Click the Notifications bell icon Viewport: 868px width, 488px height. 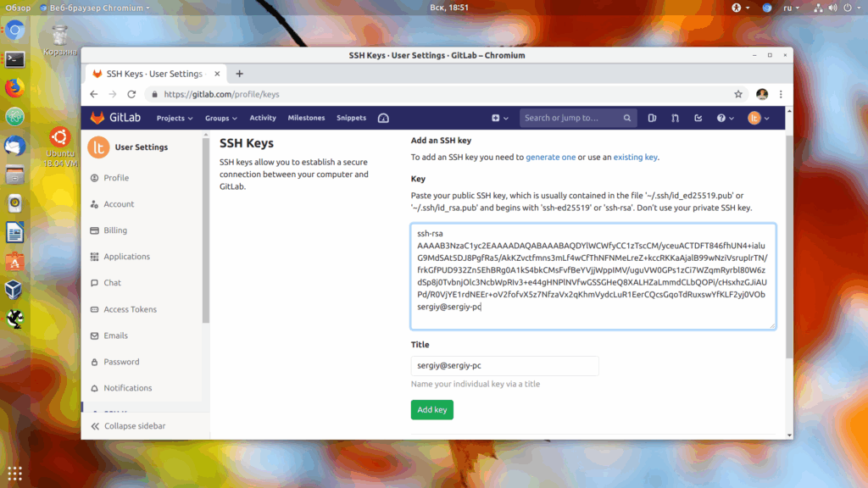pos(95,388)
